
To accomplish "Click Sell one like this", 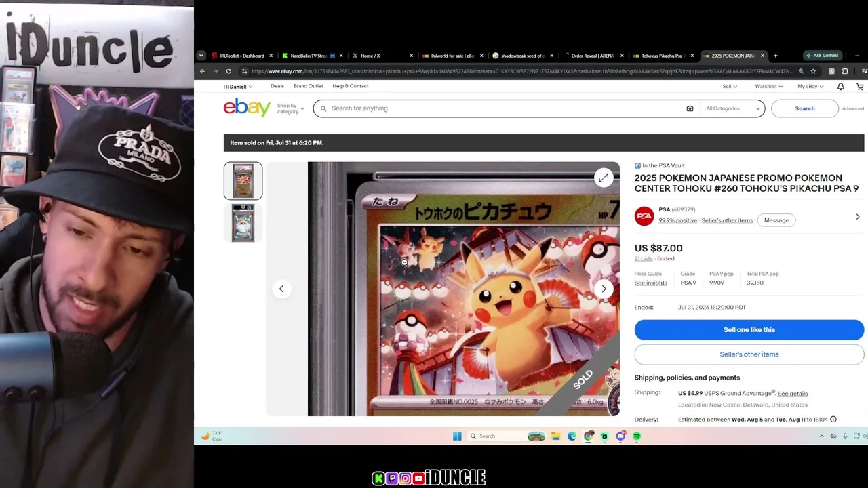I will tap(749, 329).
